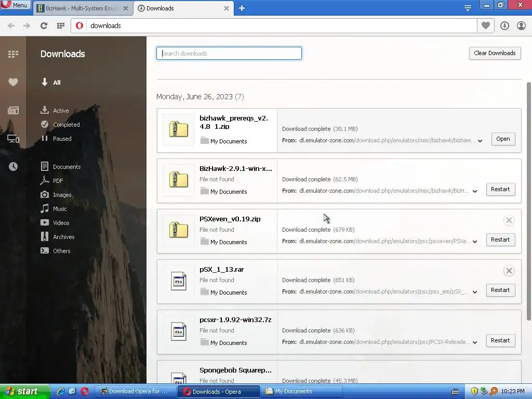The width and height of the screenshot is (532, 399).
Task: Show All downloads filter
Action: (51, 83)
